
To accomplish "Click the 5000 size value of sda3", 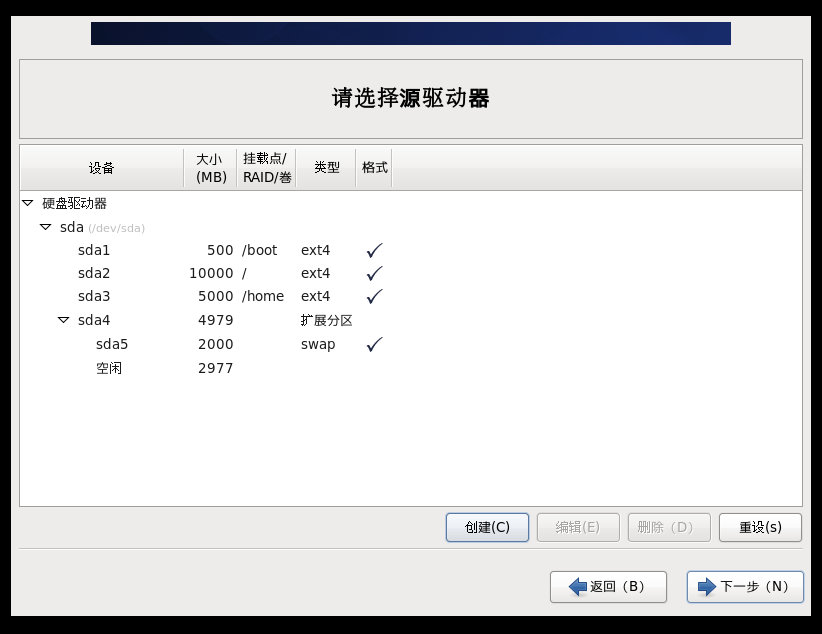I will [215, 296].
